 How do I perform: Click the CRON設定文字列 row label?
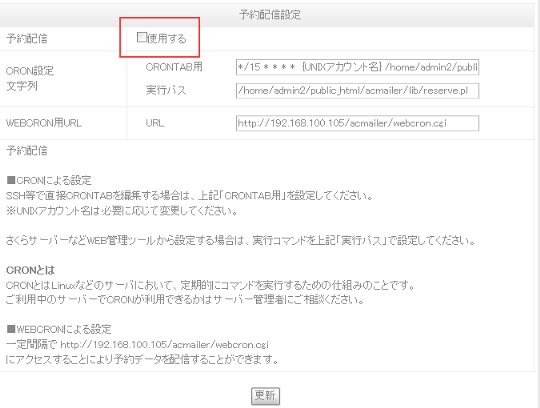point(30,79)
